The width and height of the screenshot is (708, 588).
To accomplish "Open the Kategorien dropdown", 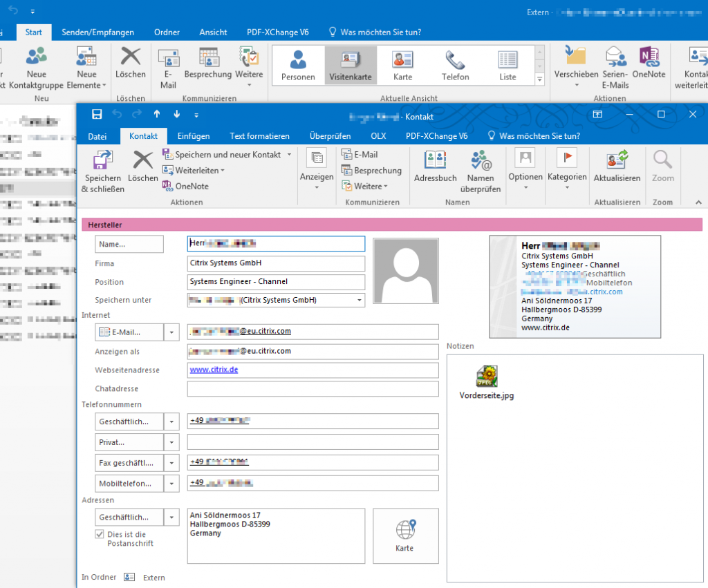I will (x=567, y=171).
